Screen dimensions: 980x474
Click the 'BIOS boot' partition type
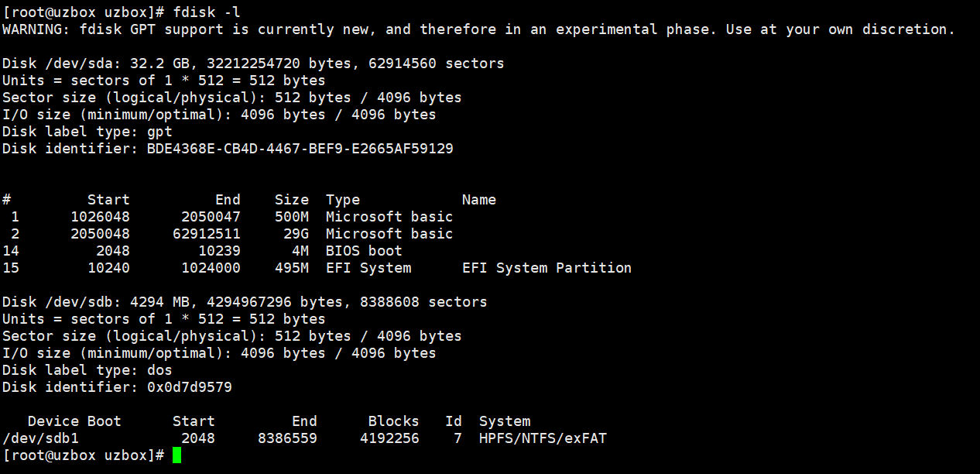coord(364,251)
